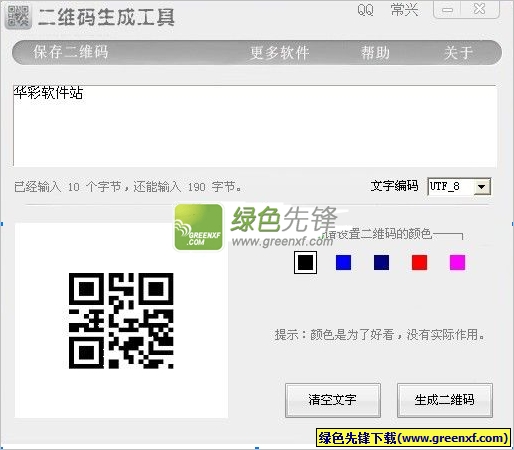Choose the bright blue color swatch

coord(343,262)
